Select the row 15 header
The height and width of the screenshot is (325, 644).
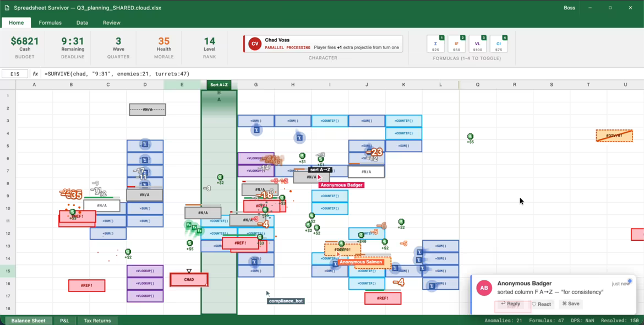[8, 271]
